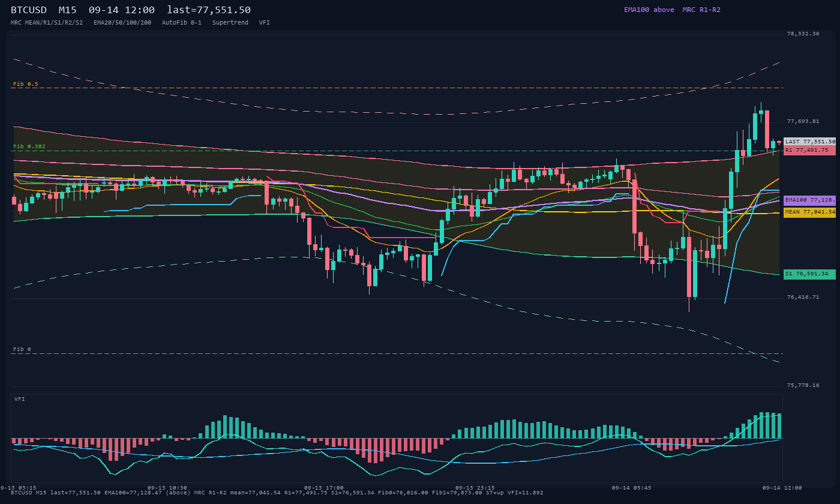
Task: Click the 09-14 12:00 time axis label
Action: (782, 488)
